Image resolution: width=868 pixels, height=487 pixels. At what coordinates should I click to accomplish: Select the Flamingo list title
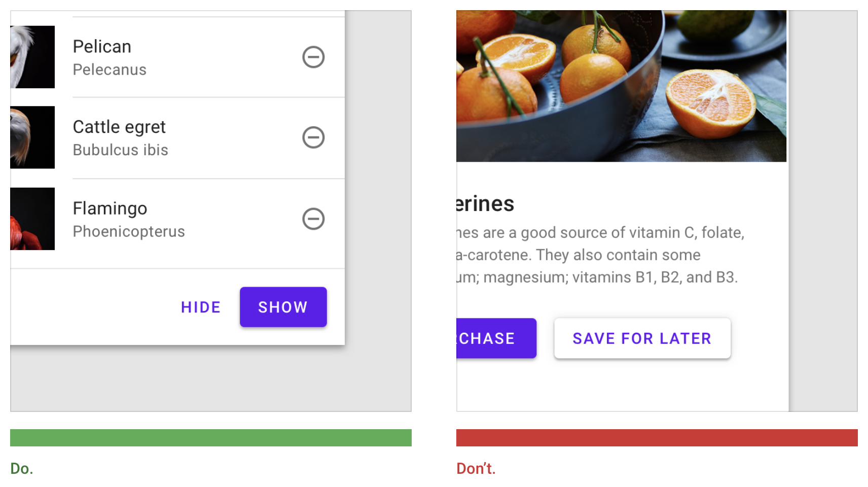(x=110, y=208)
